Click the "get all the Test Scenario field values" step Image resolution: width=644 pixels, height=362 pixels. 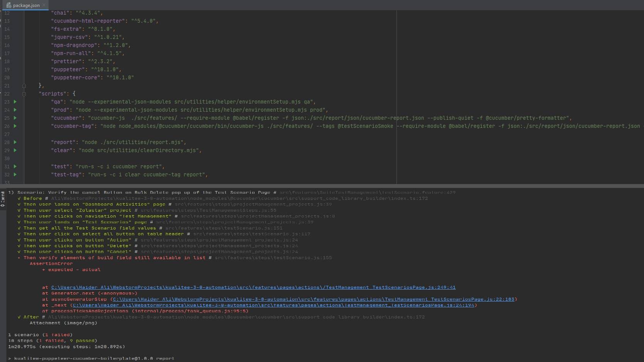(150, 228)
